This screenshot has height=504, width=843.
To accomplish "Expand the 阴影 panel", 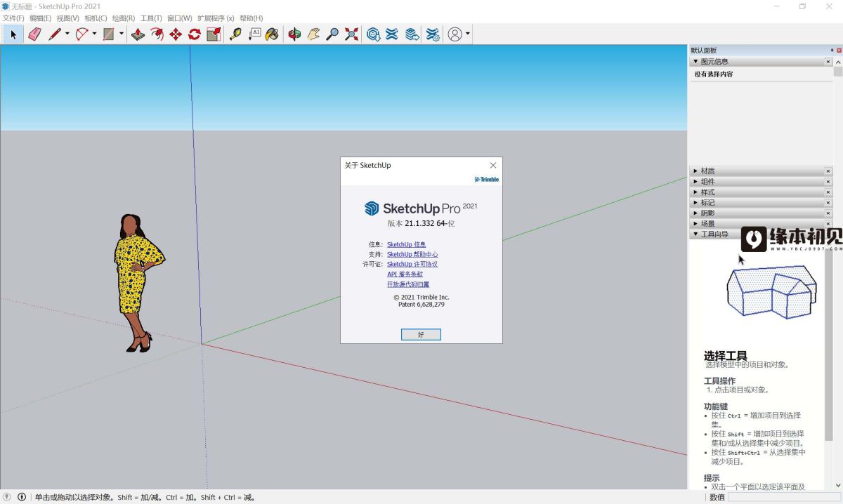I will pyautogui.click(x=696, y=213).
